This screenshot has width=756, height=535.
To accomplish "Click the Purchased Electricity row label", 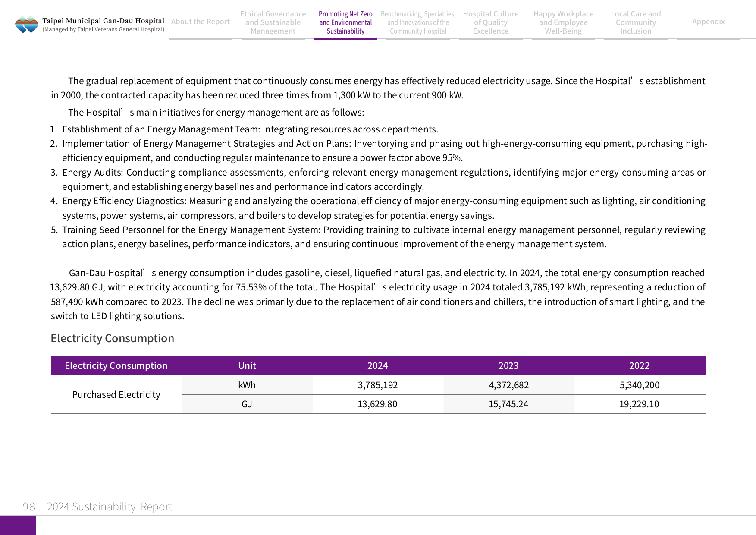I will 116,394.
